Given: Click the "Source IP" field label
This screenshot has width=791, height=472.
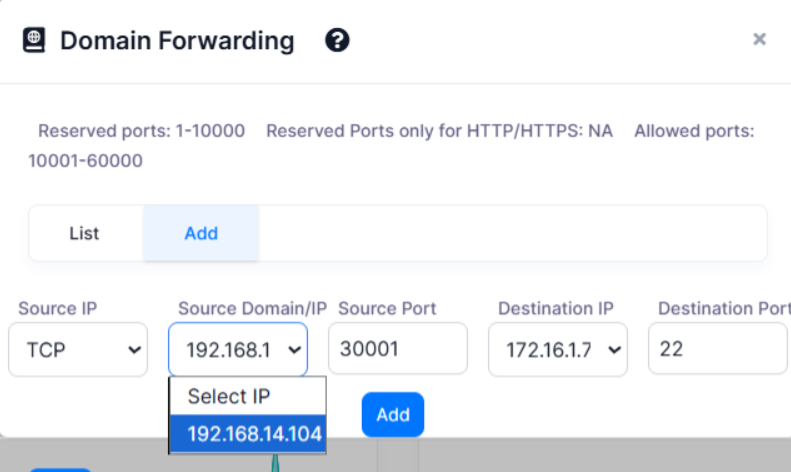Looking at the screenshot, I should [x=58, y=308].
